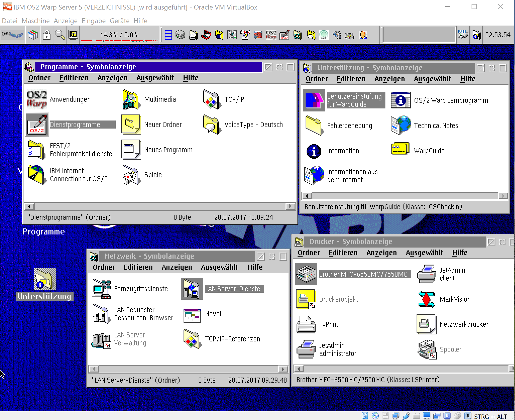
Task: Click the CPU activity monitor 14,3% / 0,0%
Action: tap(120, 35)
